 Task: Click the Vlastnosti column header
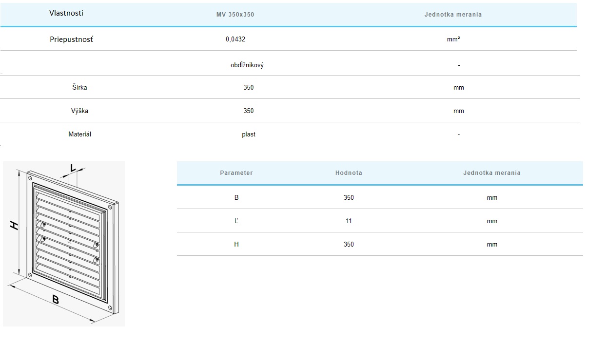coord(66,13)
